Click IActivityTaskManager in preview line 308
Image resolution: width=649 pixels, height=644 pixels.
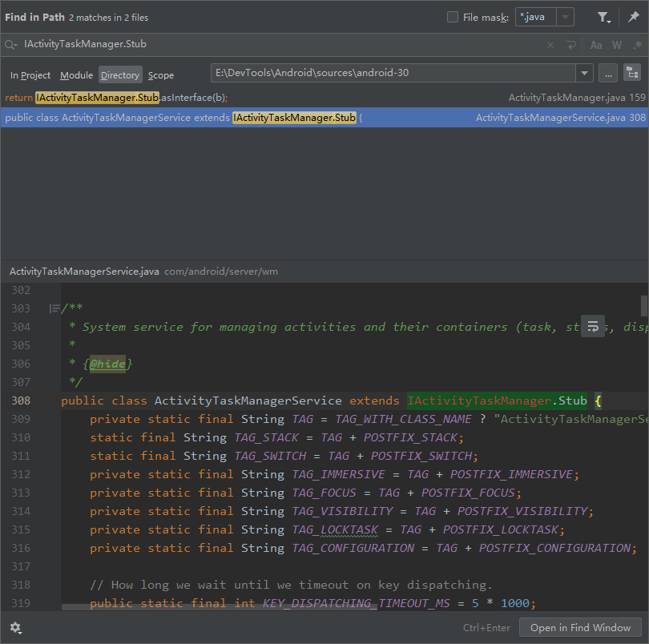479,400
